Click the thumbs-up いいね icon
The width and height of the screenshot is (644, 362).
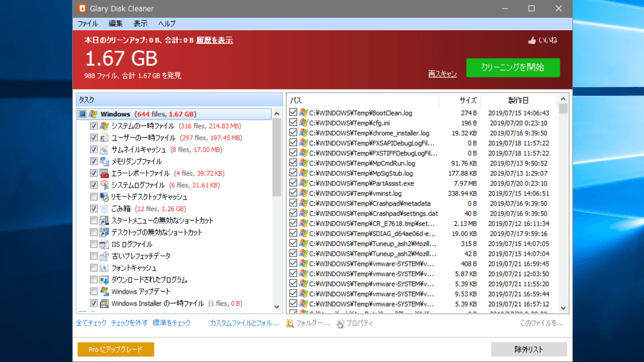(x=532, y=41)
